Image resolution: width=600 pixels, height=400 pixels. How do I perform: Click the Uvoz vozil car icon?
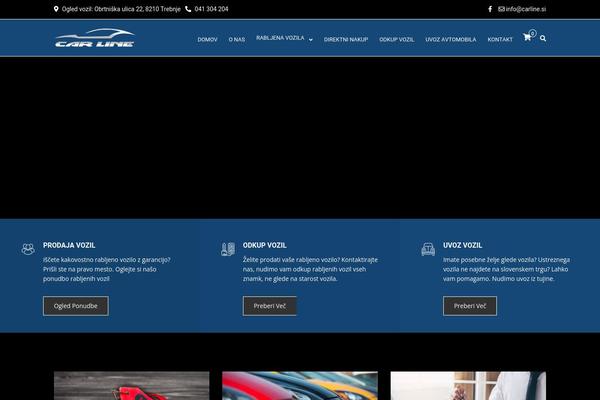click(428, 249)
